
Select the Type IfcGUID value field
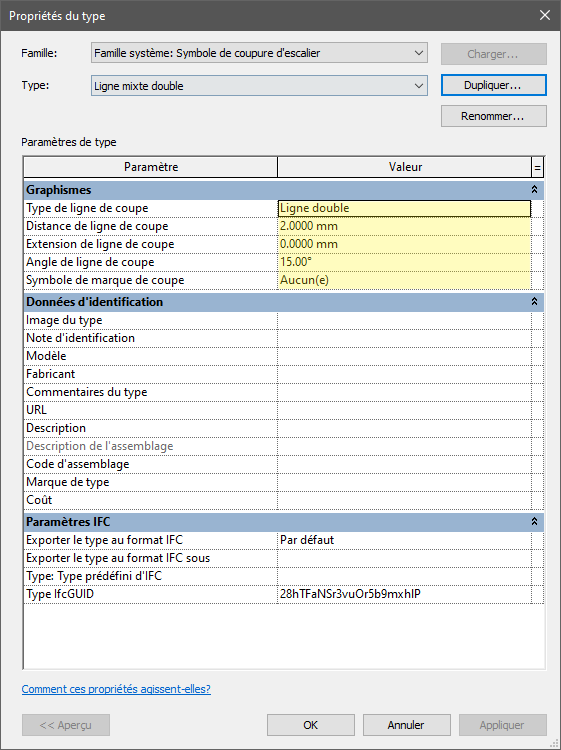(x=405, y=594)
